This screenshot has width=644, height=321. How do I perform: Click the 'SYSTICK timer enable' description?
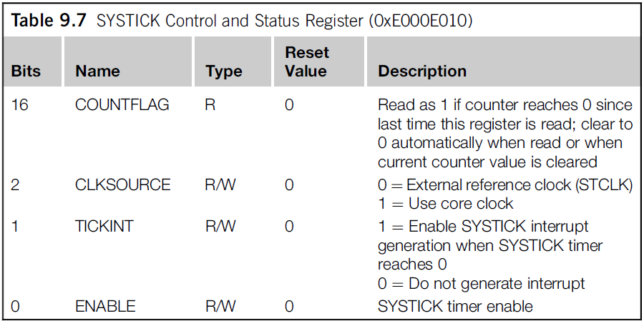click(455, 307)
